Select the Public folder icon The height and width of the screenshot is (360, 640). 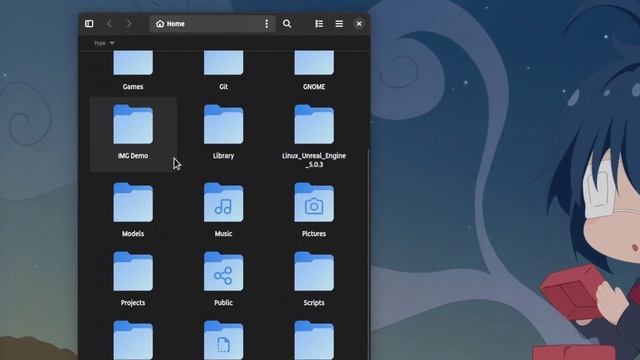click(x=223, y=271)
